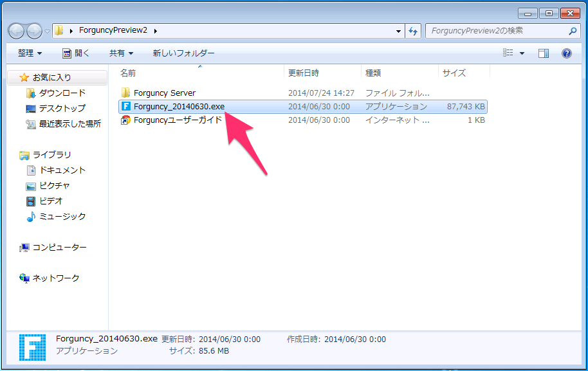Select ForguncyPreview2 in the address path
Image resolution: width=588 pixels, height=371 pixels.
tap(113, 30)
